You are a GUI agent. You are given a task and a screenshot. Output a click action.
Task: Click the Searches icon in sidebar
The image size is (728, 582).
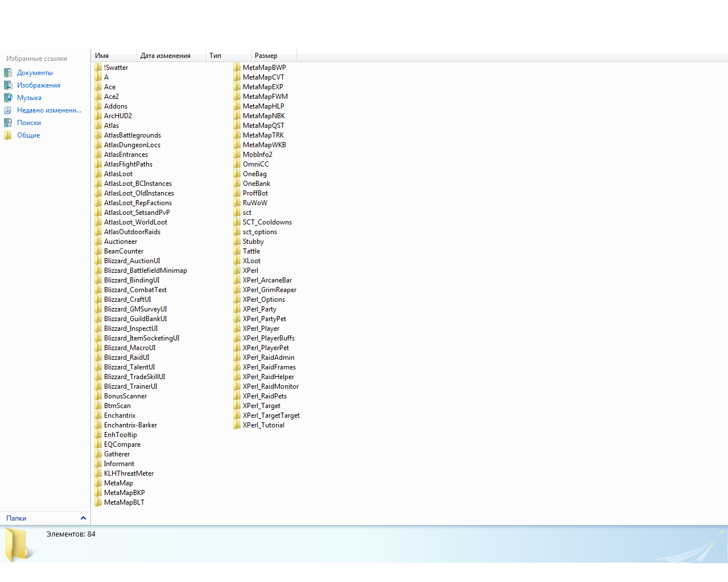[x=8, y=123]
